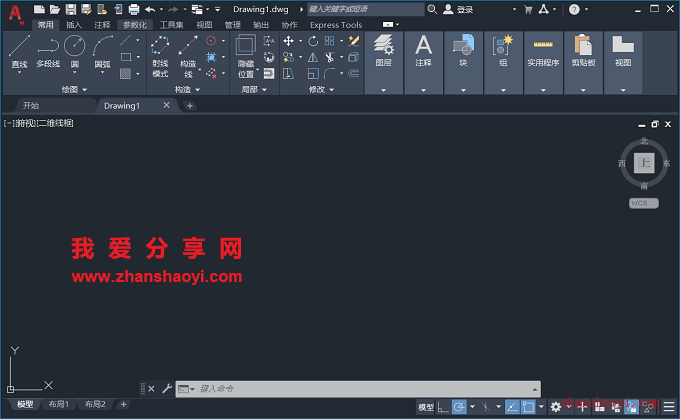Open the status bar customization hamburger menu
The height and width of the screenshot is (419, 680).
coord(669,407)
